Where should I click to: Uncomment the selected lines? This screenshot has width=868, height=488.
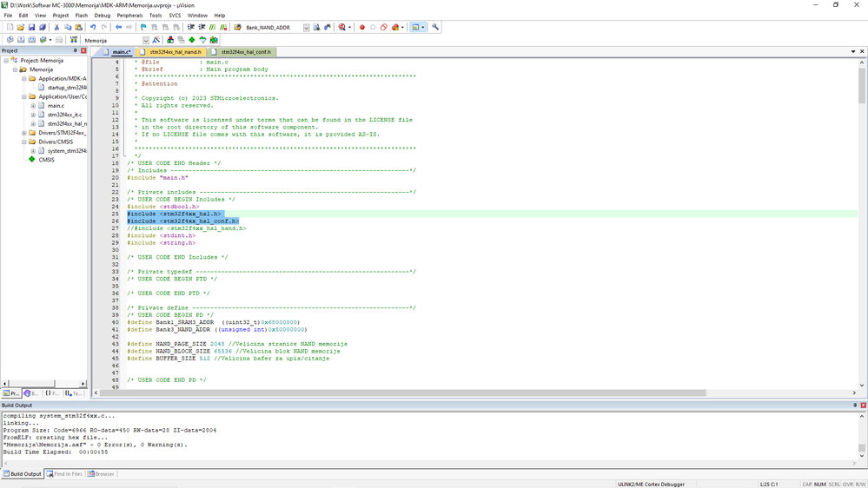point(223,27)
